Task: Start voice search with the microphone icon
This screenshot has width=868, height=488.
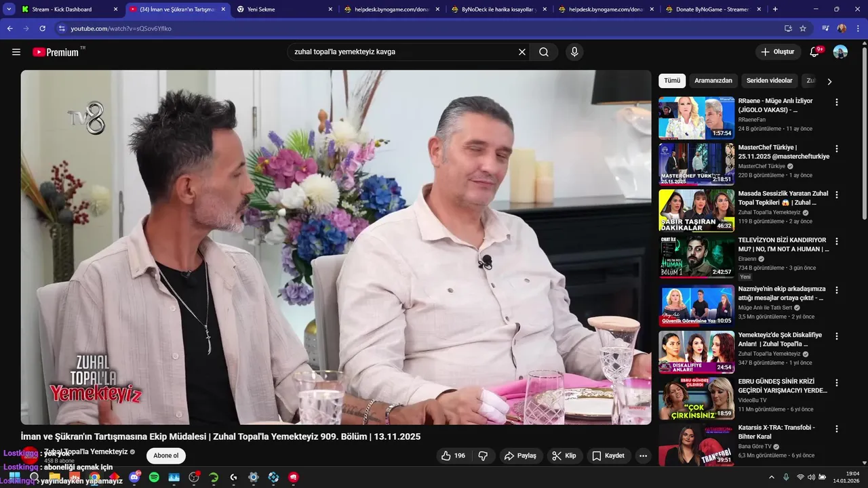Action: [x=574, y=52]
